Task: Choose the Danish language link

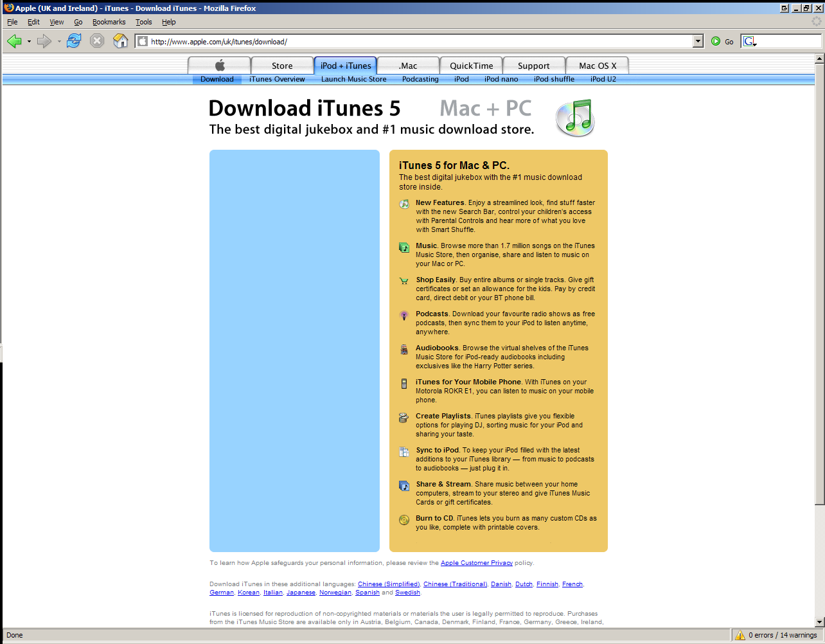Action: [501, 584]
